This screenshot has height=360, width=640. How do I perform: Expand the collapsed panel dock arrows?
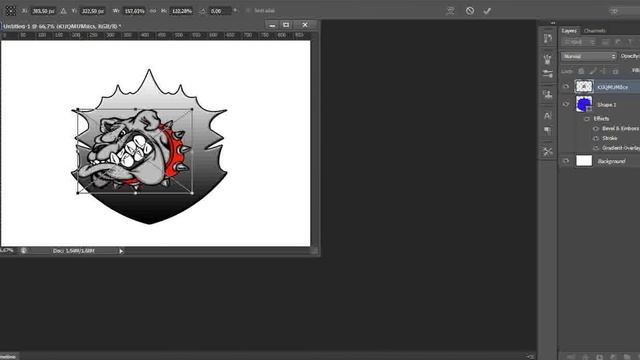[x=553, y=23]
